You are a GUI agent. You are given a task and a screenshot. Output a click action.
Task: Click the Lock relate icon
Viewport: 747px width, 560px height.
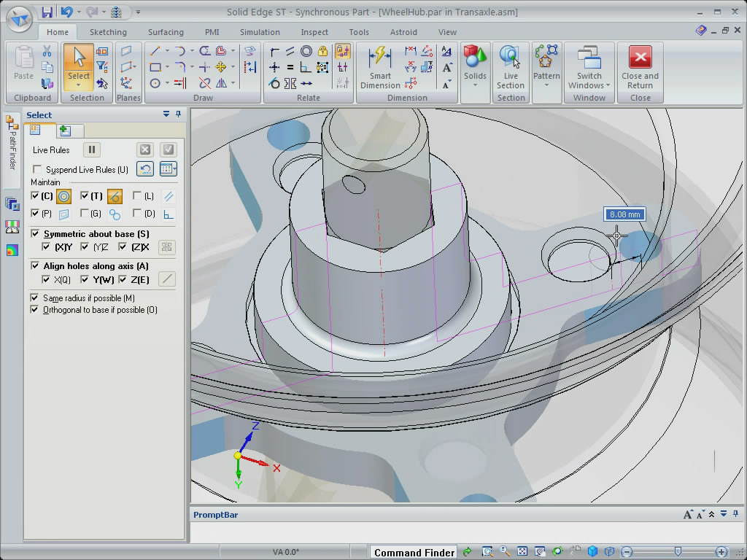click(322, 51)
